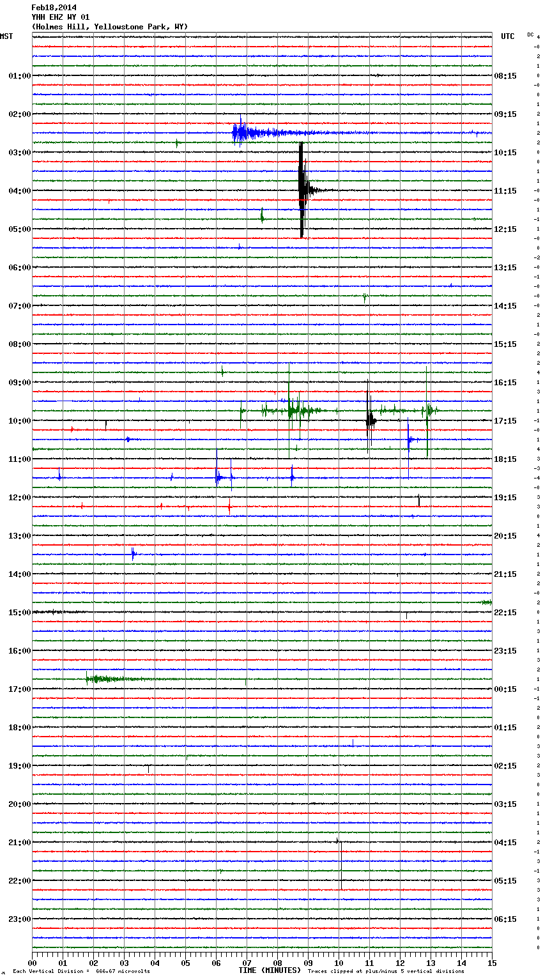Select the 23:00 MST time label
543x980 pixels.
pos(19,919)
